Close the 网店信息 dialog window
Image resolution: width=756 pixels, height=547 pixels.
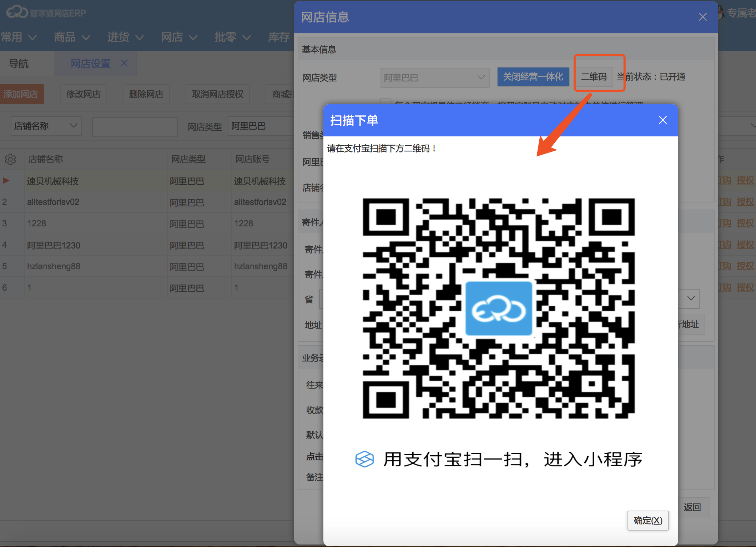pos(702,17)
